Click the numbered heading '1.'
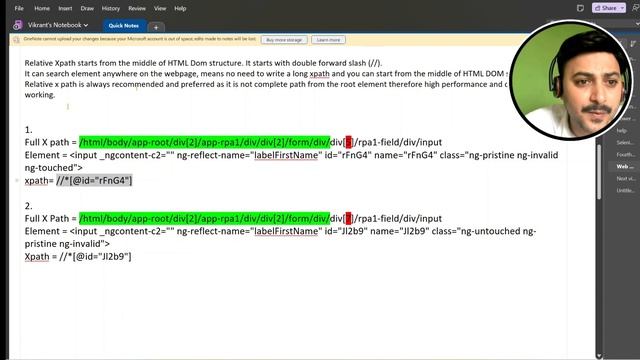The width and height of the screenshot is (640, 360). click(28, 130)
